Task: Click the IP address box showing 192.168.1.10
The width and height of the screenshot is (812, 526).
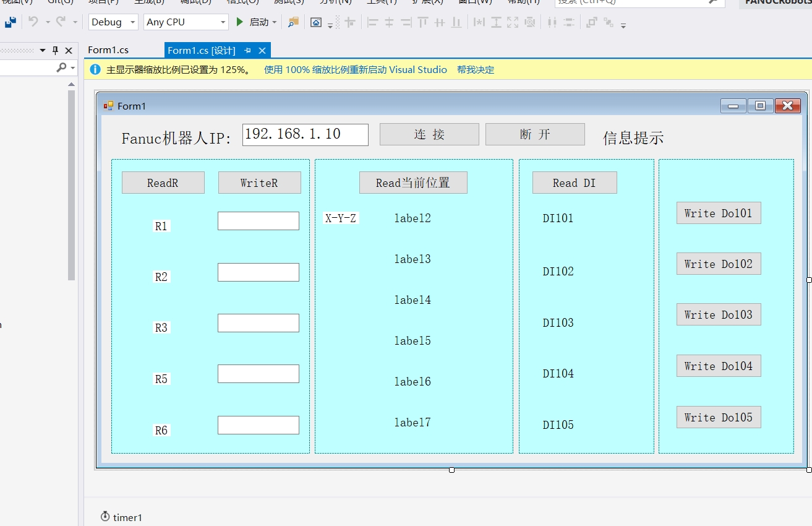Action: click(306, 135)
